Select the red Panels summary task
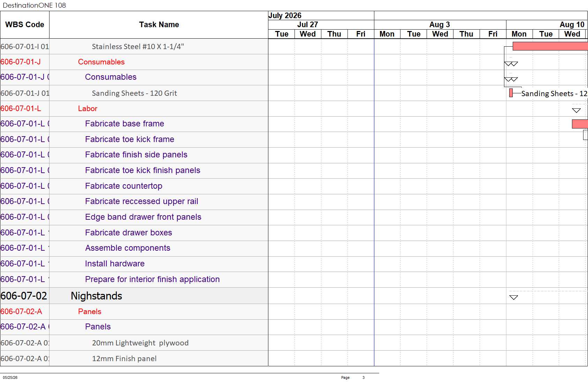The image size is (588, 382). click(90, 312)
